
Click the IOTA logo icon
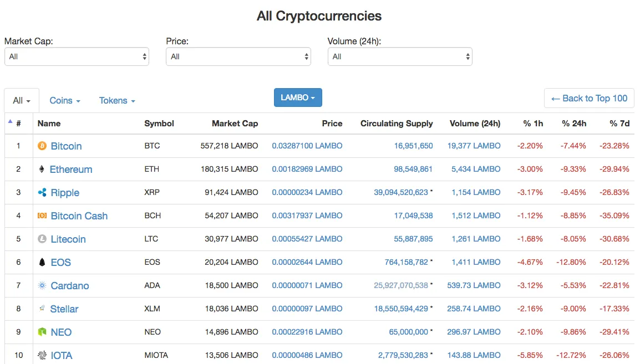42,355
